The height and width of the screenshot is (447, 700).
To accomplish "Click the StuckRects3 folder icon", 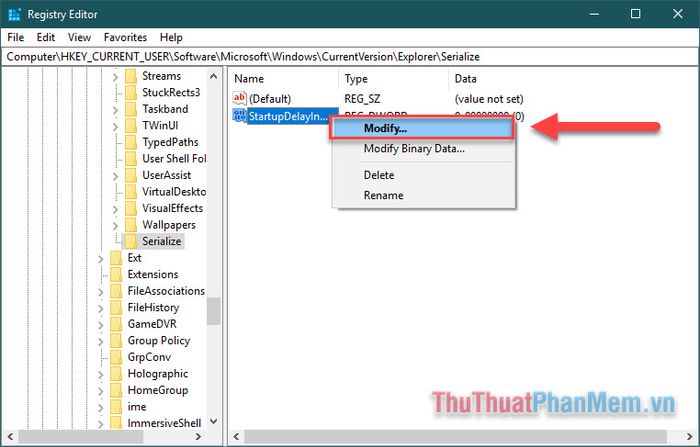I will (131, 93).
